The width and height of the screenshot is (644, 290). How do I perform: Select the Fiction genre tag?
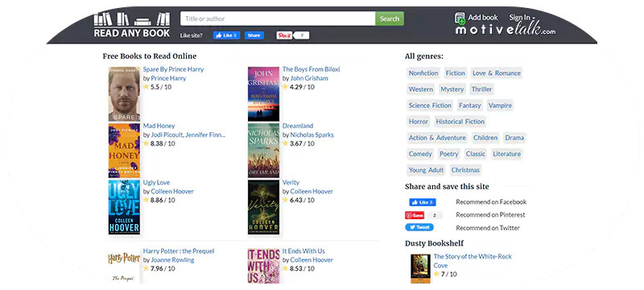[456, 73]
